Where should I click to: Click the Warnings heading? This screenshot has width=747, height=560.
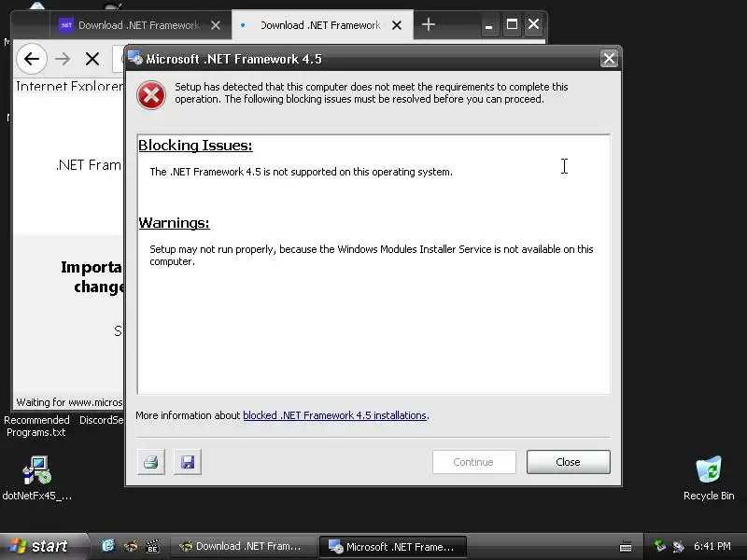pos(174,223)
